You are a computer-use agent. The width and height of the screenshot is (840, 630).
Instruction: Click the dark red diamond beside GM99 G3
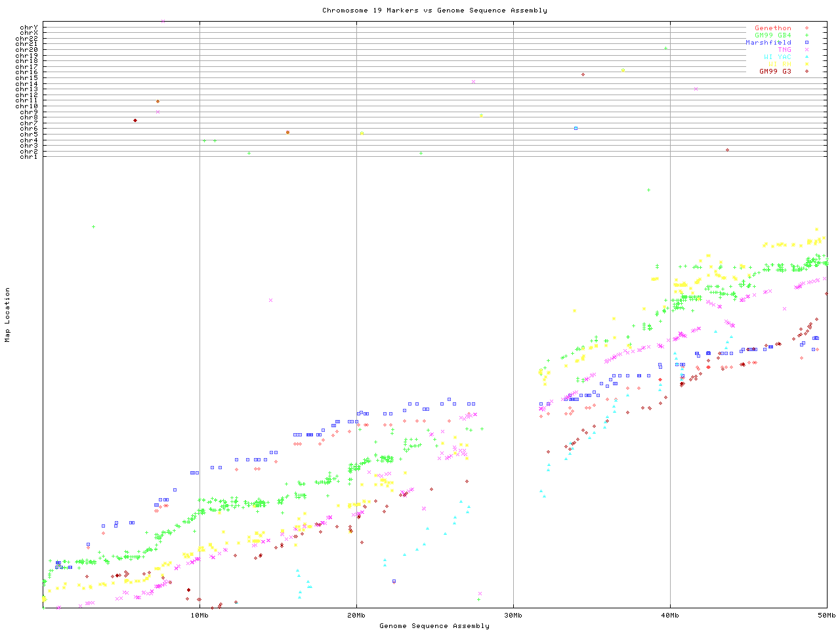click(807, 72)
